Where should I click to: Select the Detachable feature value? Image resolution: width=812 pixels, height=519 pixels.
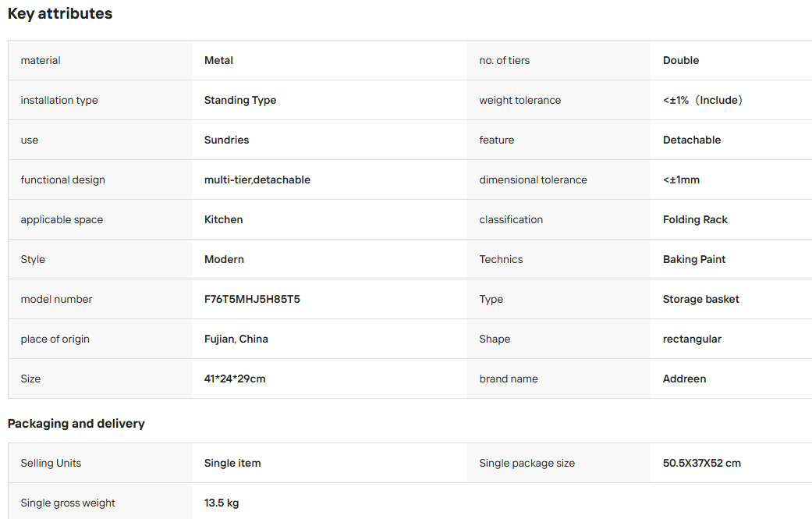[x=692, y=140]
